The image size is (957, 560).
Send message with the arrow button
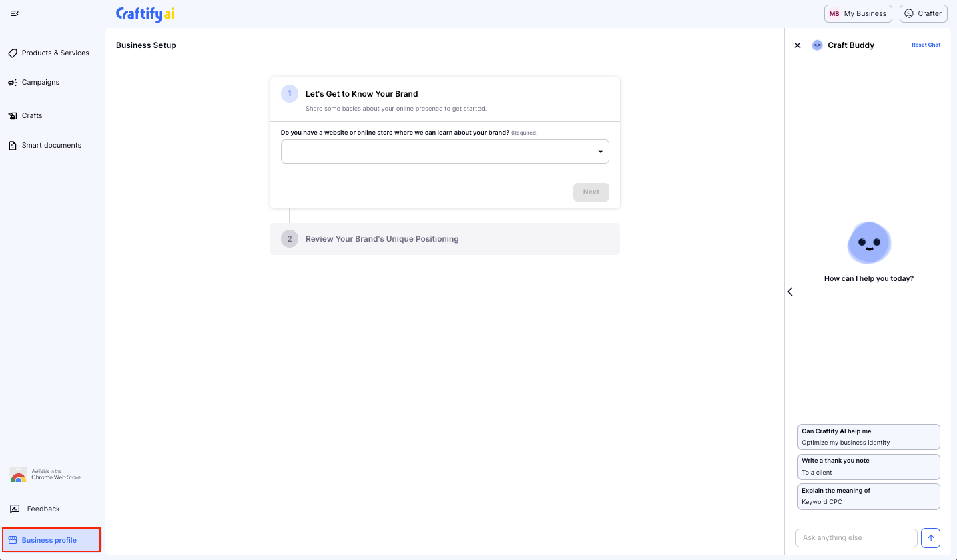tap(930, 537)
